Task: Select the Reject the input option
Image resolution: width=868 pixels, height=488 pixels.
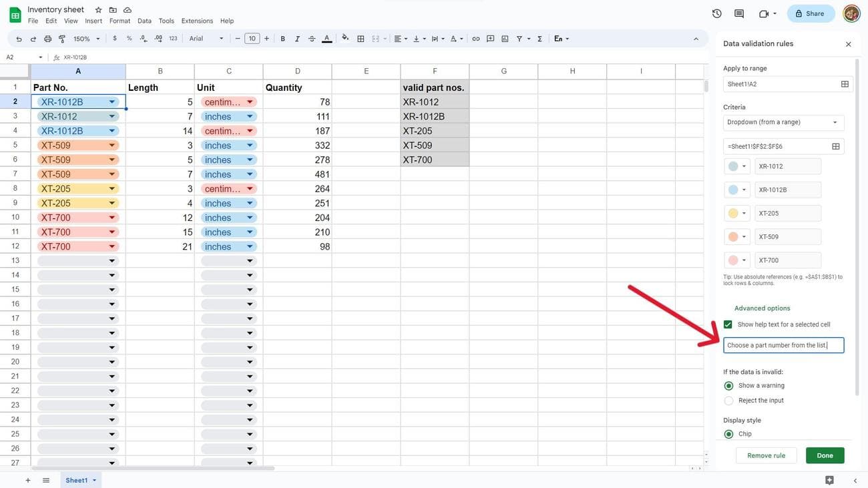Action: [x=728, y=401]
